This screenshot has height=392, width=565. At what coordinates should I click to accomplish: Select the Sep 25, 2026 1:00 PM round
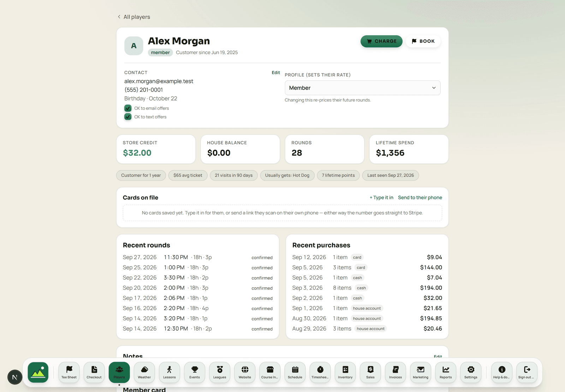pyautogui.click(x=198, y=268)
